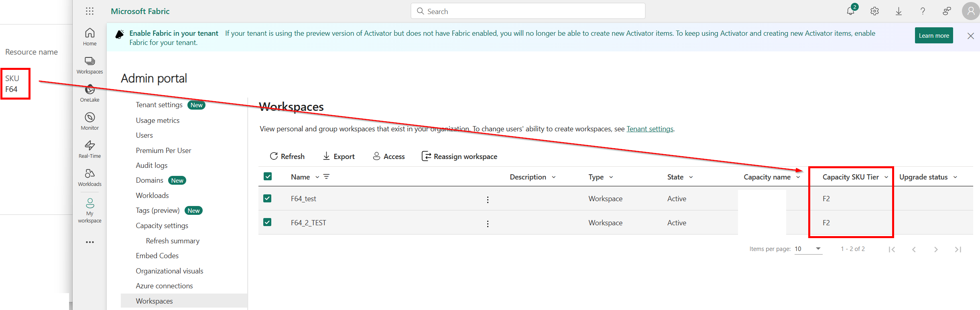Expand Upgrade status column dropdown
Viewport: 980px width, 310px height.
pyautogui.click(x=955, y=177)
